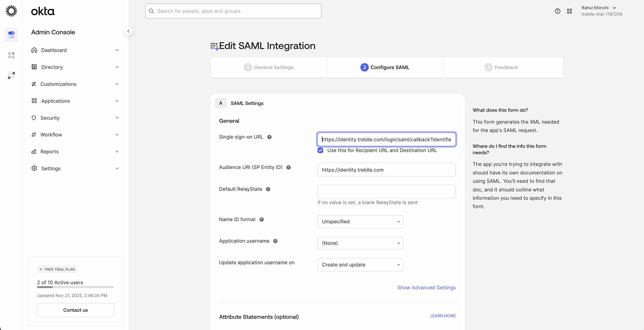Click Show Advanced Settings

(426, 288)
